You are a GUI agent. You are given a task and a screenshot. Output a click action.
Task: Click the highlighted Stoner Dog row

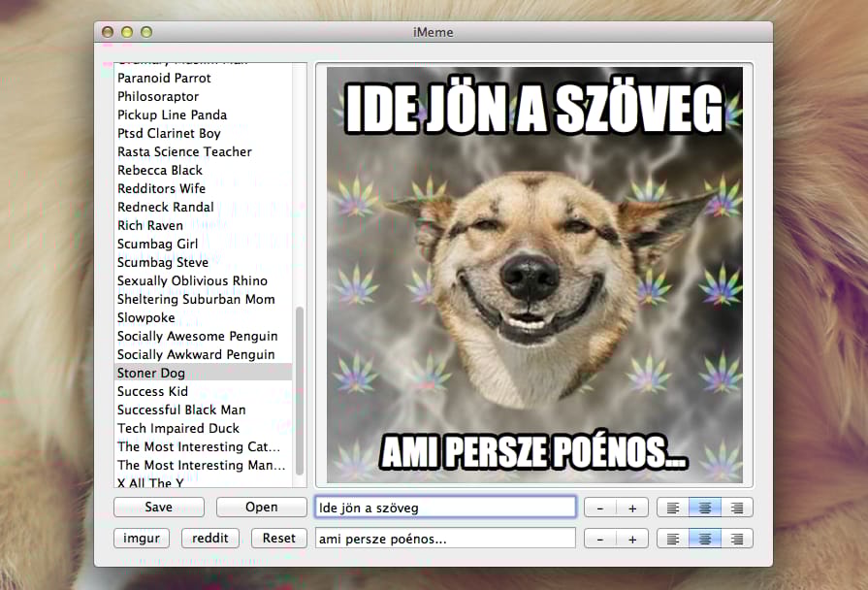click(x=203, y=373)
